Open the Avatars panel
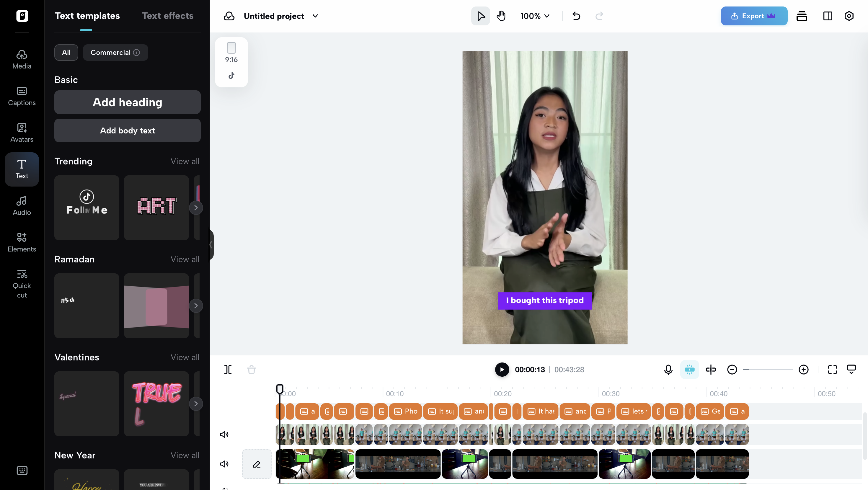The height and width of the screenshot is (490, 868). (x=22, y=133)
